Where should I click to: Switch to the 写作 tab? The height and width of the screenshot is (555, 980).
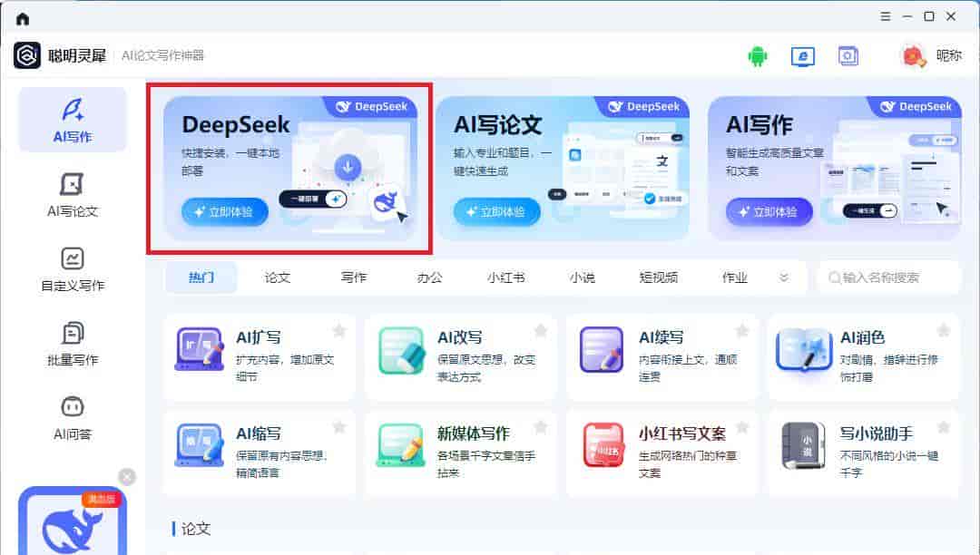[354, 277]
